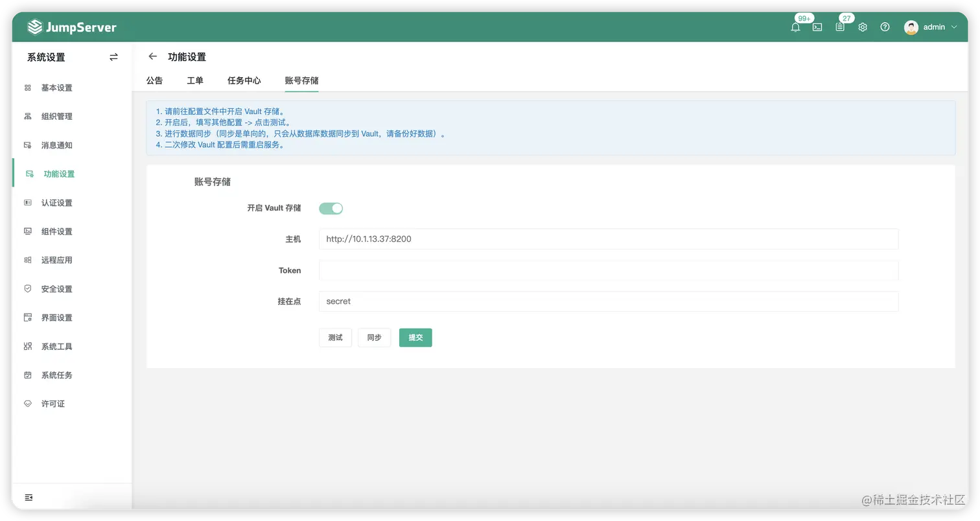This screenshot has width=980, height=521.
Task: Click the admin user avatar
Action: (x=911, y=27)
